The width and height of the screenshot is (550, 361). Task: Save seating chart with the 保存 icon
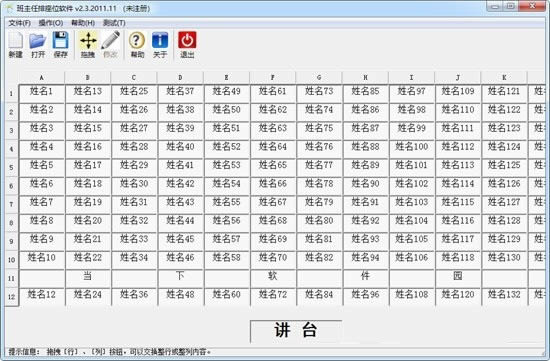[60, 45]
